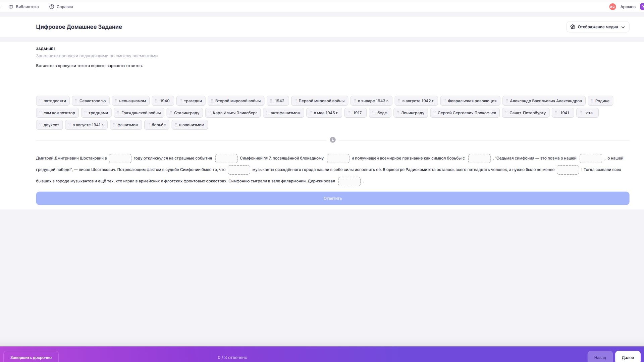Go back with the Назад button
Image resolution: width=644 pixels, height=362 pixels.
(x=600, y=357)
